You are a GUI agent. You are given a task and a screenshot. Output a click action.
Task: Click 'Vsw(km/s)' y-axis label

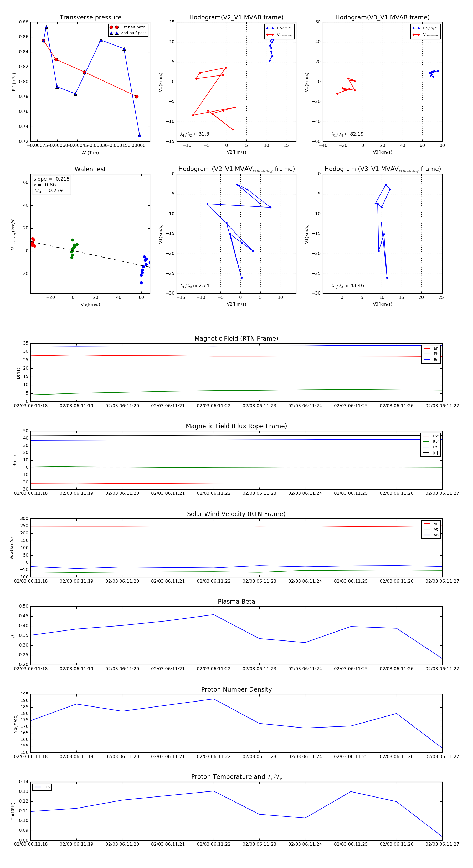click(12, 548)
